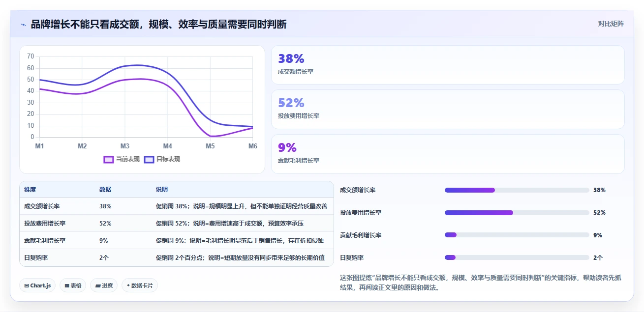Select the 成交额增长率 cell in the table
The width and height of the screenshot is (644, 312).
(42, 206)
